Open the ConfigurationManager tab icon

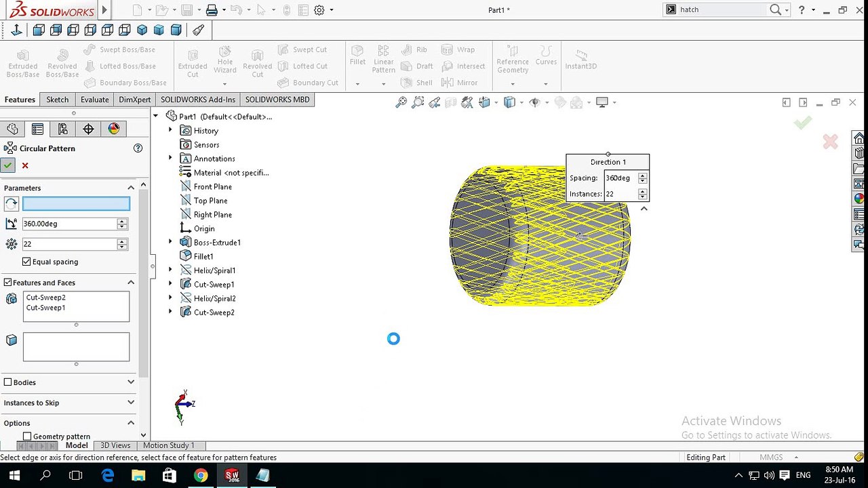[x=62, y=129]
